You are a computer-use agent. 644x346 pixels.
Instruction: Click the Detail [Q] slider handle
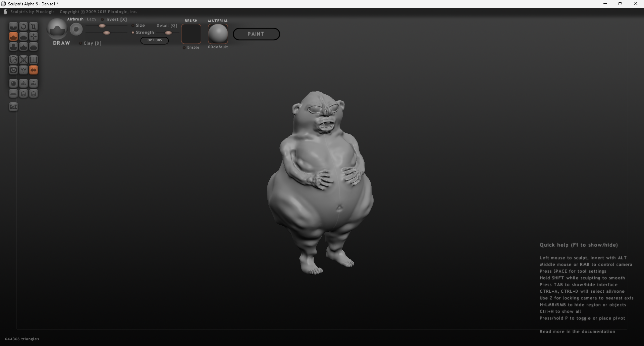(x=168, y=33)
